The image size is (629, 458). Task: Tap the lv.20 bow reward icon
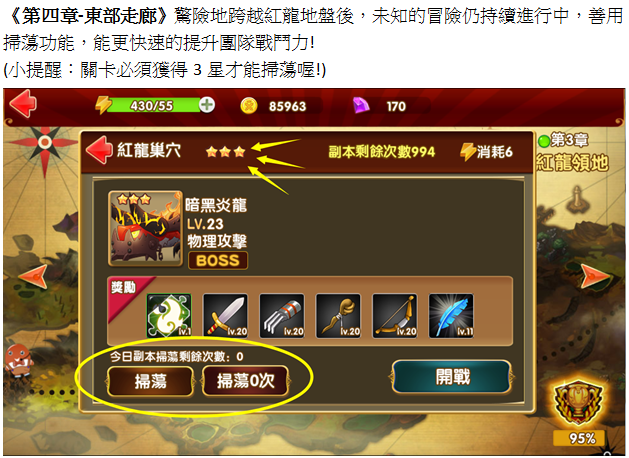tap(395, 316)
